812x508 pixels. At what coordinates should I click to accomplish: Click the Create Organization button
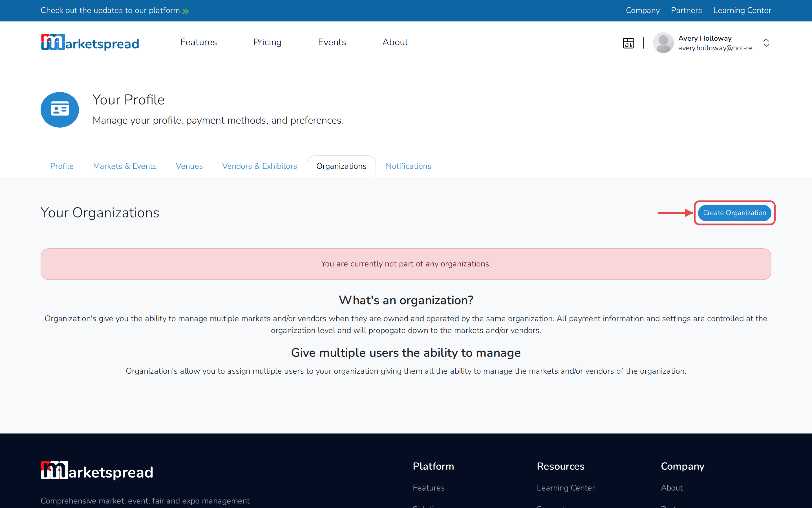pyautogui.click(x=734, y=213)
